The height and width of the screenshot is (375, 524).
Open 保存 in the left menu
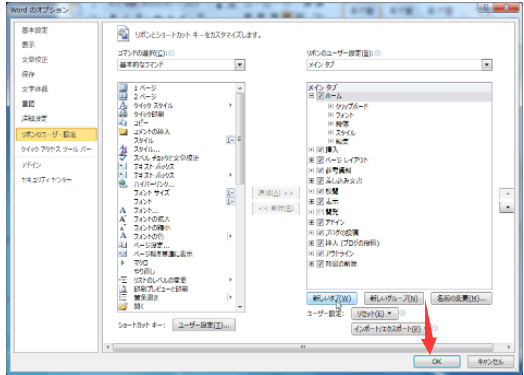[x=28, y=74]
